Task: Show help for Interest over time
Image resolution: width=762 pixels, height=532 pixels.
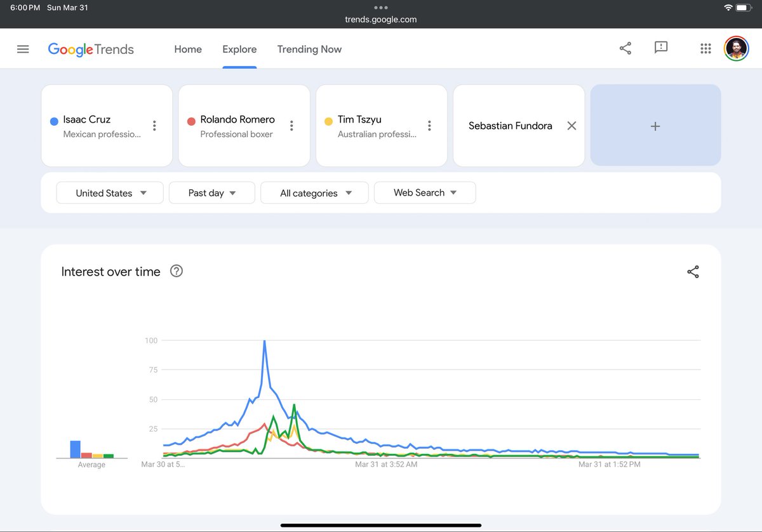Action: [177, 271]
